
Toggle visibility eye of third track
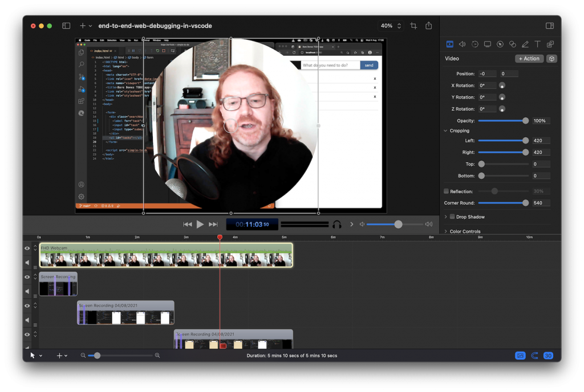pyautogui.click(x=27, y=306)
